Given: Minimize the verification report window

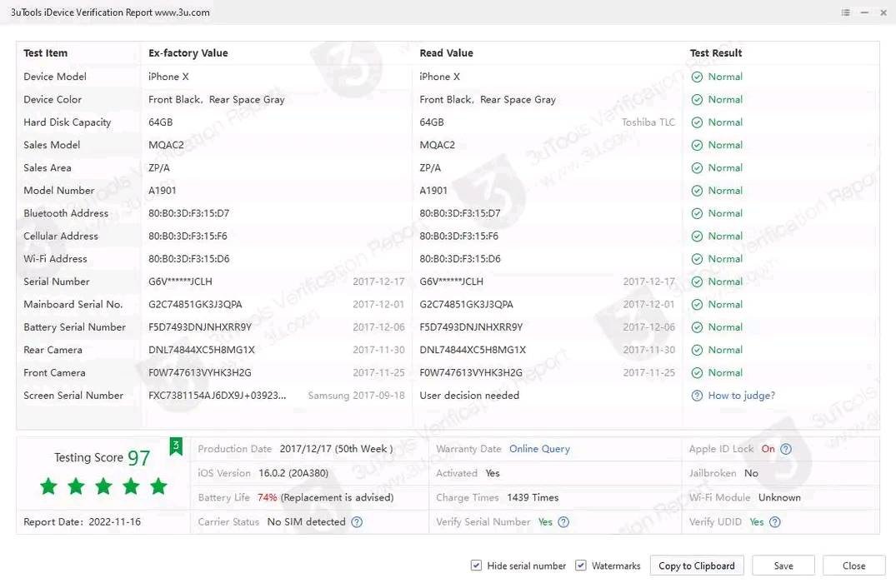Looking at the screenshot, I should [865, 12].
